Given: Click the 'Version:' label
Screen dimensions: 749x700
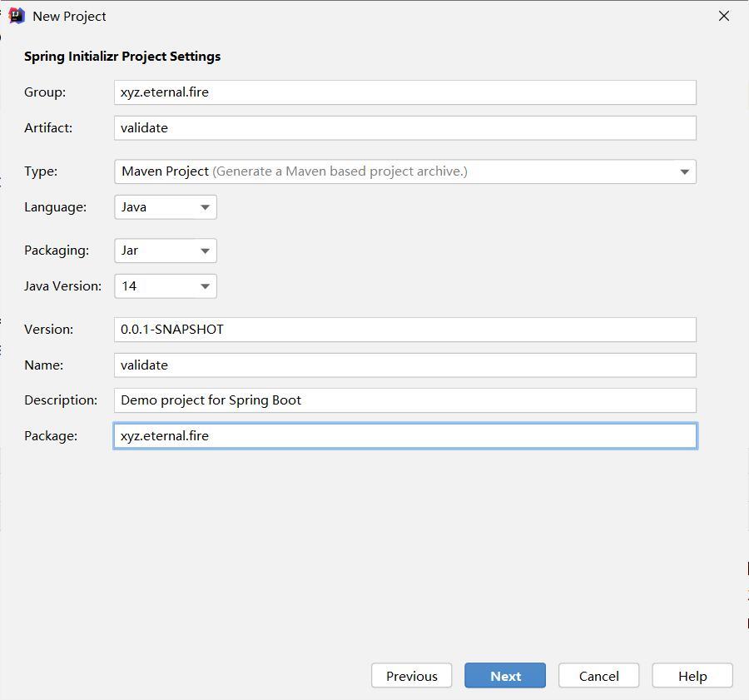Looking at the screenshot, I should [49, 330].
